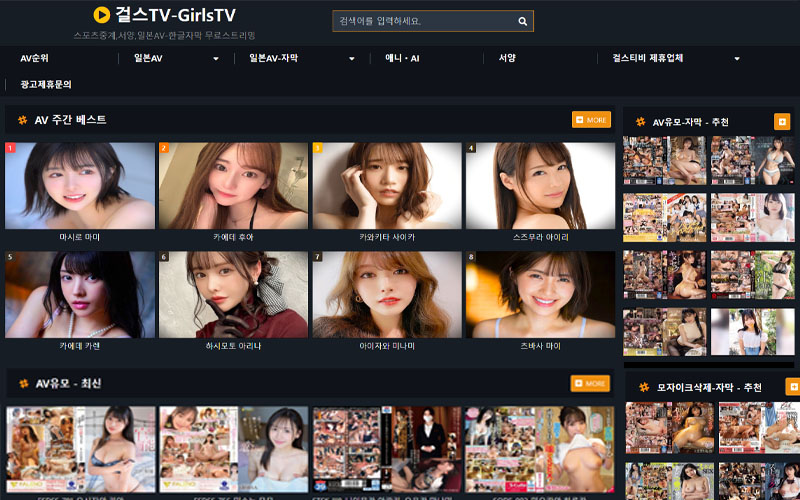The image size is (800, 500).
Task: Click the AV유모-자막 - 추천 section title
Action: tap(691, 122)
